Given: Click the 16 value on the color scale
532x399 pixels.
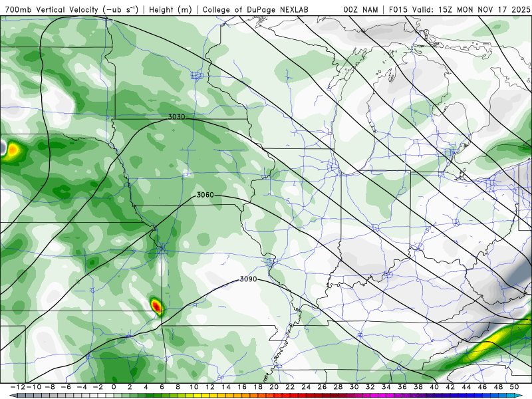Looking at the screenshot, I should coord(242,387).
